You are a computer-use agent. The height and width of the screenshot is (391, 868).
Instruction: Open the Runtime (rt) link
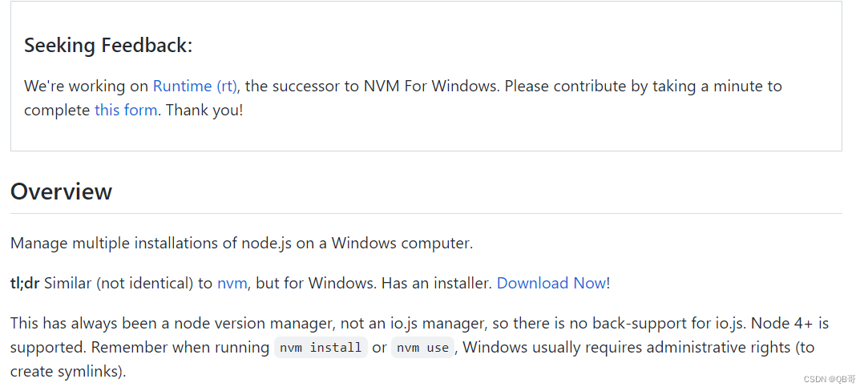click(195, 87)
